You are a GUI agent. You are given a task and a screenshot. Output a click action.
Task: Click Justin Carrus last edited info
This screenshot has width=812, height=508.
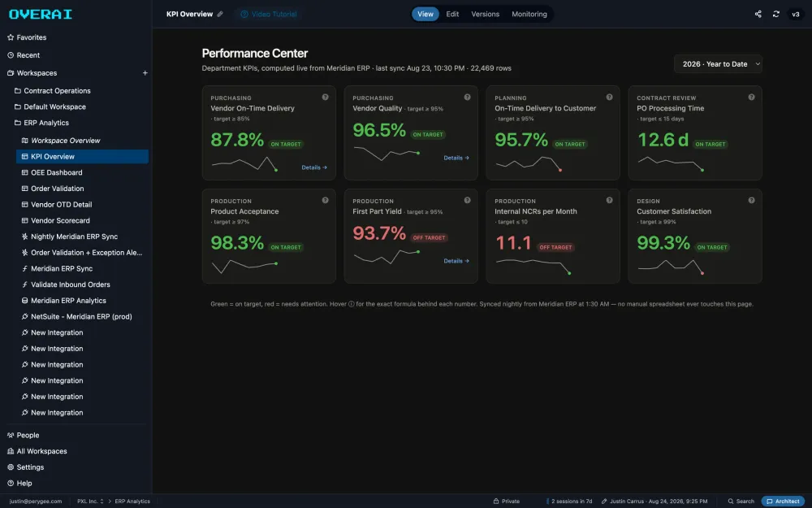click(654, 501)
